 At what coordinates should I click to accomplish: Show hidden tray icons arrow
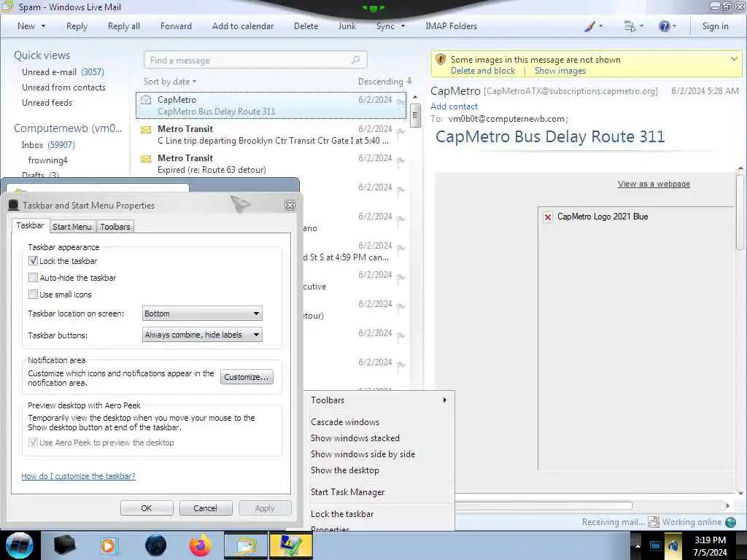coord(638,545)
